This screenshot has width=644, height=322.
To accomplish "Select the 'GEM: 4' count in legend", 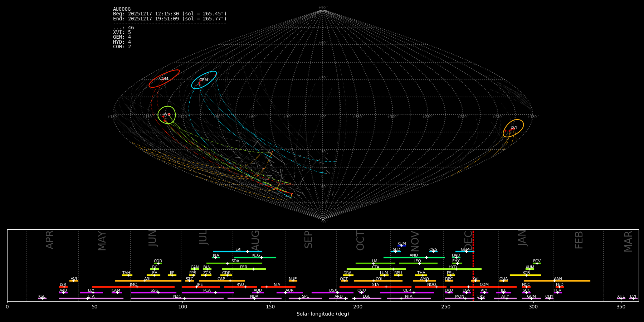I will (122, 37).
